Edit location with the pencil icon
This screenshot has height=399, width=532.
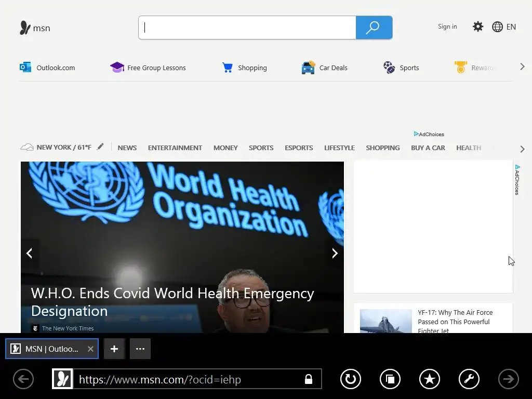pos(100,147)
